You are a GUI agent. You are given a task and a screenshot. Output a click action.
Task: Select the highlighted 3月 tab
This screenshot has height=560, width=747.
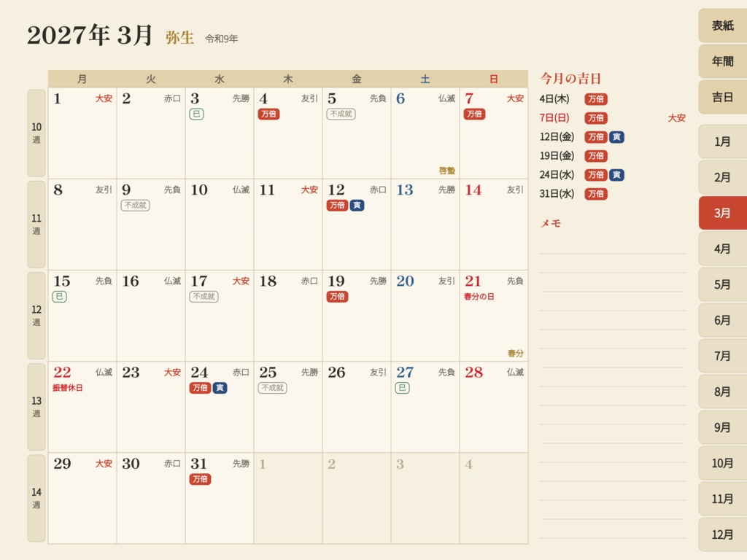[x=722, y=213]
